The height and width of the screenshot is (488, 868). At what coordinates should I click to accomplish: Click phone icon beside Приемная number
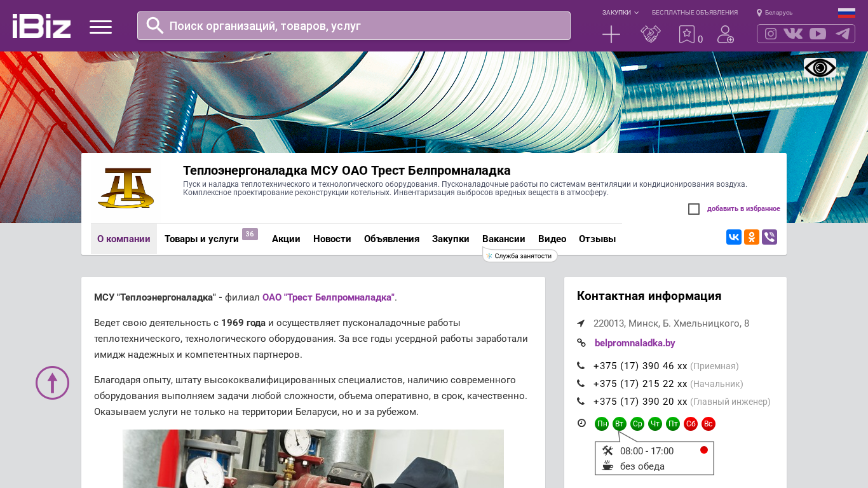coord(581,366)
